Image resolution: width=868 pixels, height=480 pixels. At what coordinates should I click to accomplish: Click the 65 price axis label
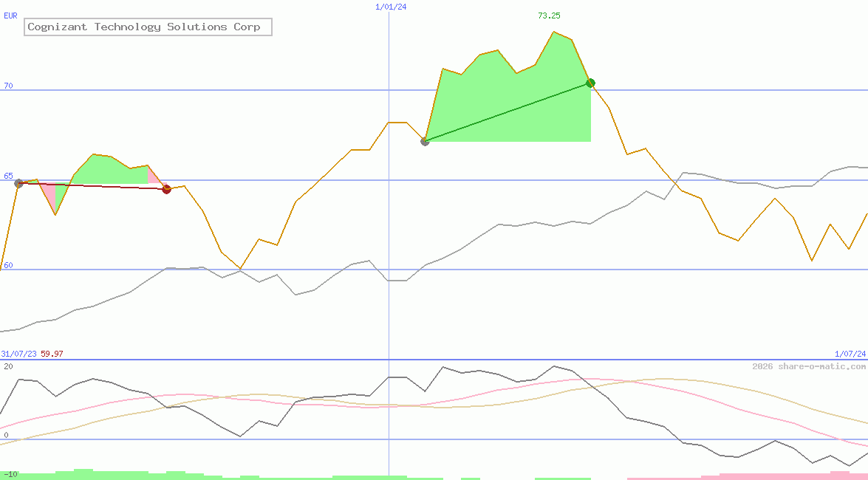pyautogui.click(x=8, y=176)
